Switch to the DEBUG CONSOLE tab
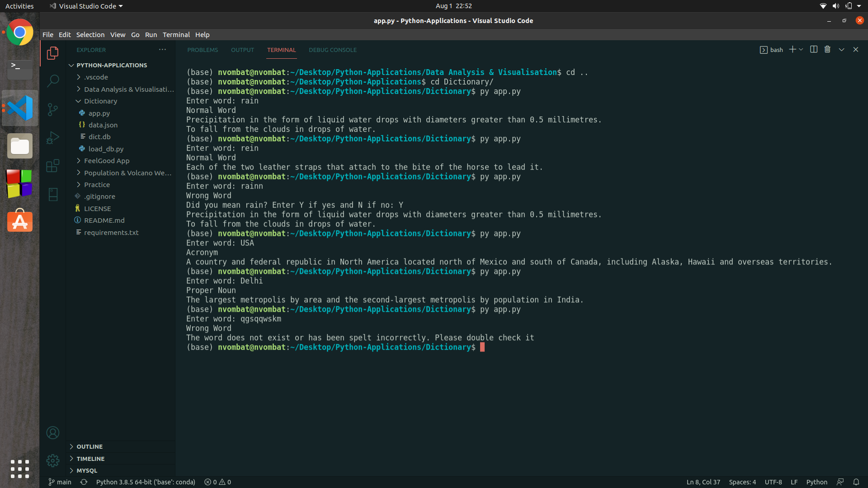The height and width of the screenshot is (488, 868). 332,50
